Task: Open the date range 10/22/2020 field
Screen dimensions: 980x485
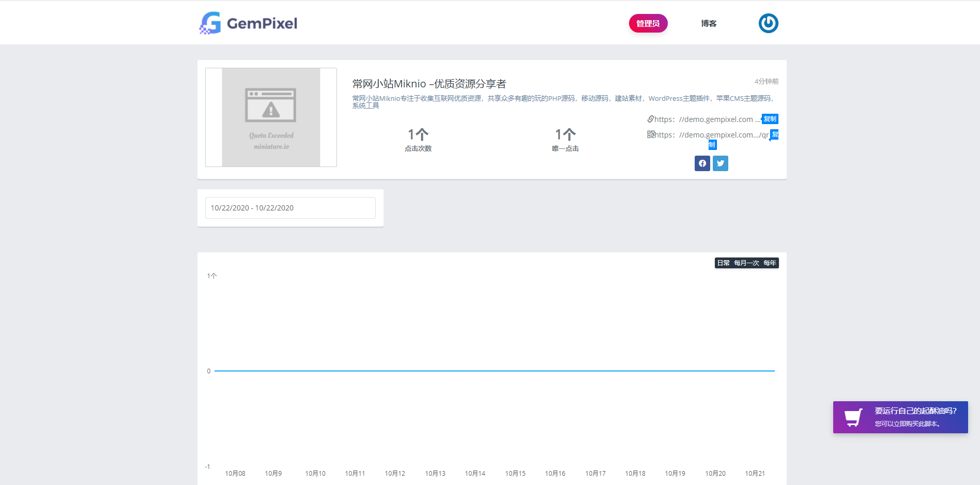Action: coord(290,208)
